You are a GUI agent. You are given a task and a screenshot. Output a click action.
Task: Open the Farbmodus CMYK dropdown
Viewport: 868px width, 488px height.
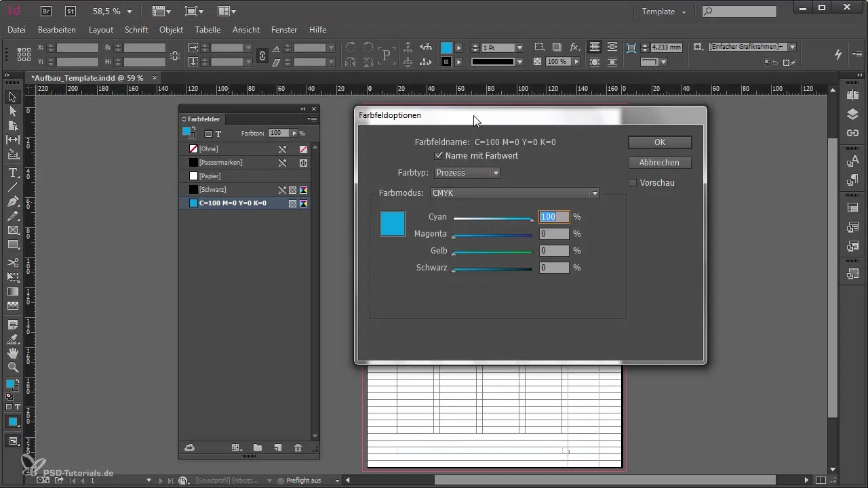pos(515,193)
